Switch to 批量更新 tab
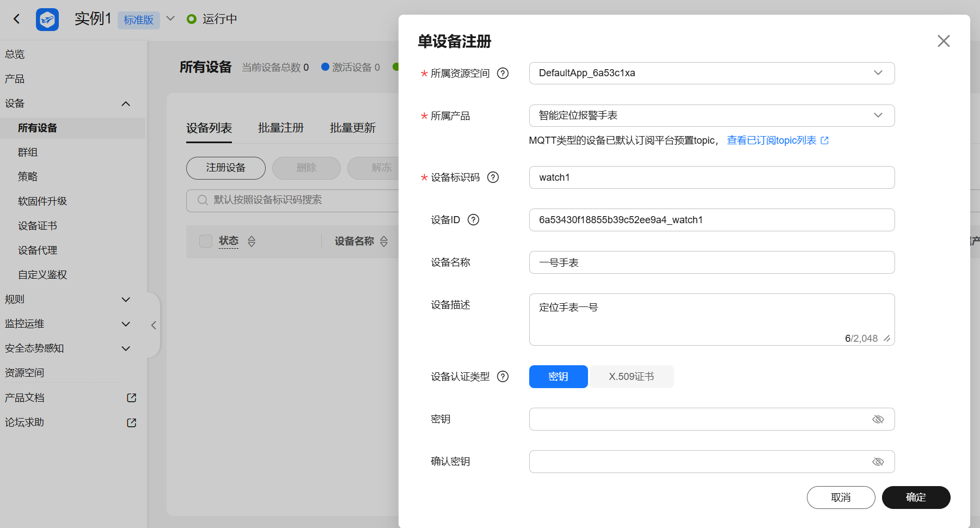Image resolution: width=980 pixels, height=528 pixels. click(x=353, y=128)
